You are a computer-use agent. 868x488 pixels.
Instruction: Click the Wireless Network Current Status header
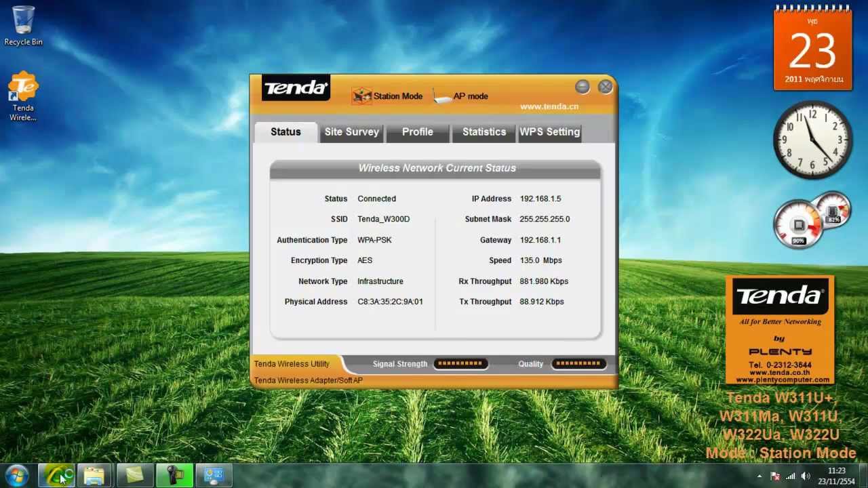[x=437, y=168]
